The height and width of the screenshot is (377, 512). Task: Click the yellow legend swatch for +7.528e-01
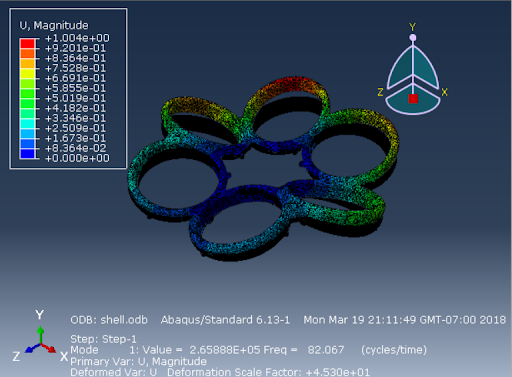27,73
